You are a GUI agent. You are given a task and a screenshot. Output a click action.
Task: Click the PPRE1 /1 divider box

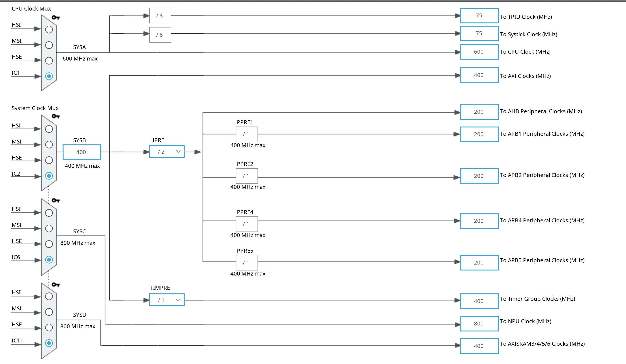(247, 134)
